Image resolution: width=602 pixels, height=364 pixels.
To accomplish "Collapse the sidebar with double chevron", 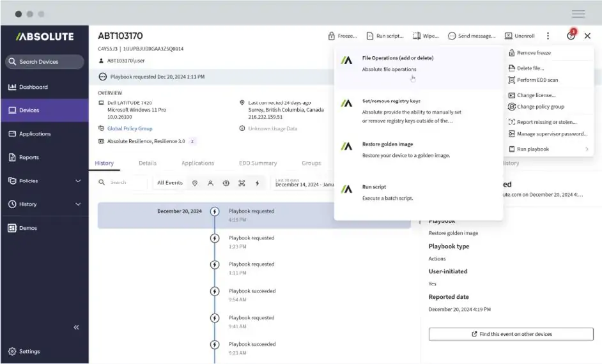I will click(x=76, y=327).
